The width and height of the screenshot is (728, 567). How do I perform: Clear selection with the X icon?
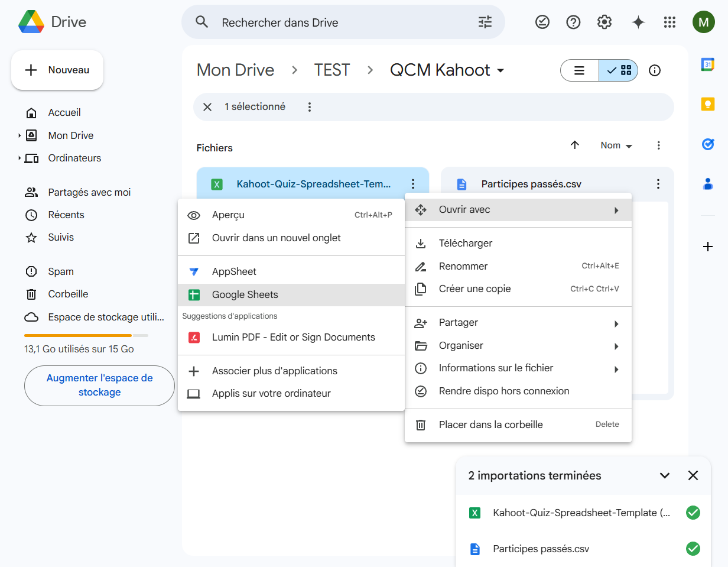click(207, 107)
